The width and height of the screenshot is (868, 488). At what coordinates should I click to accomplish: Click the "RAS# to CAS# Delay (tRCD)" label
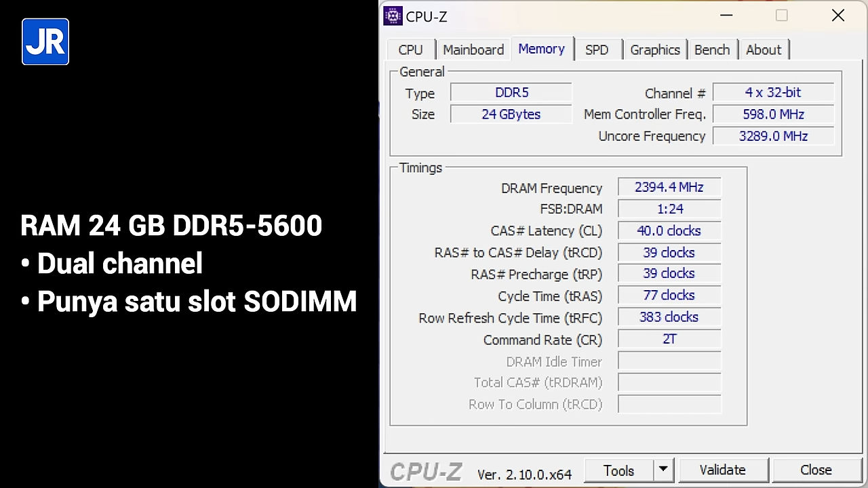click(x=518, y=253)
